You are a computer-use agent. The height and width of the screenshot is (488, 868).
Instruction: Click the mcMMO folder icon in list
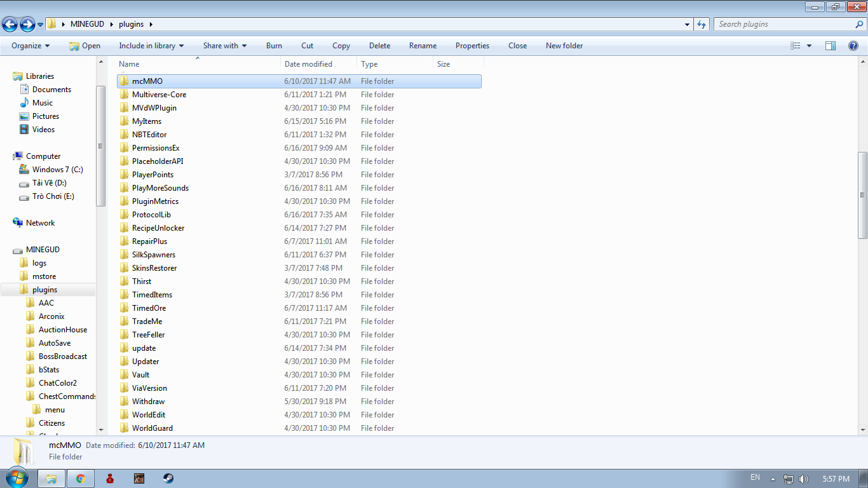coord(125,81)
